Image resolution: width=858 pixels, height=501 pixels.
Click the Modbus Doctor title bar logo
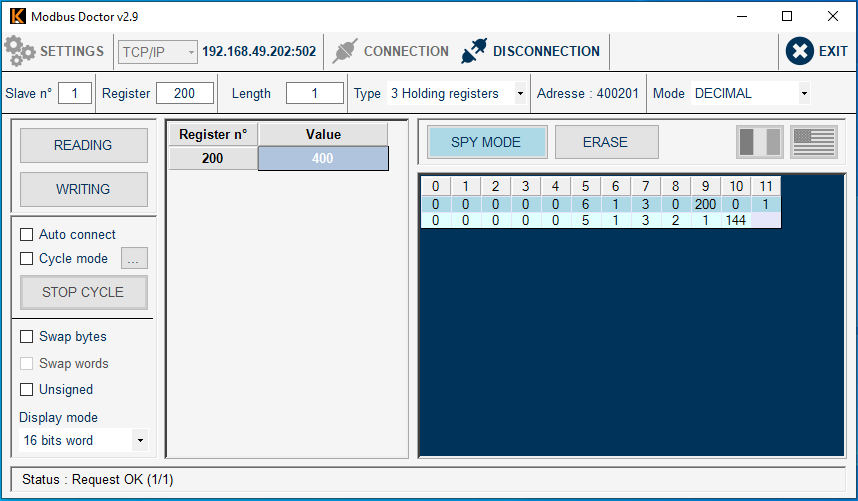(17, 16)
